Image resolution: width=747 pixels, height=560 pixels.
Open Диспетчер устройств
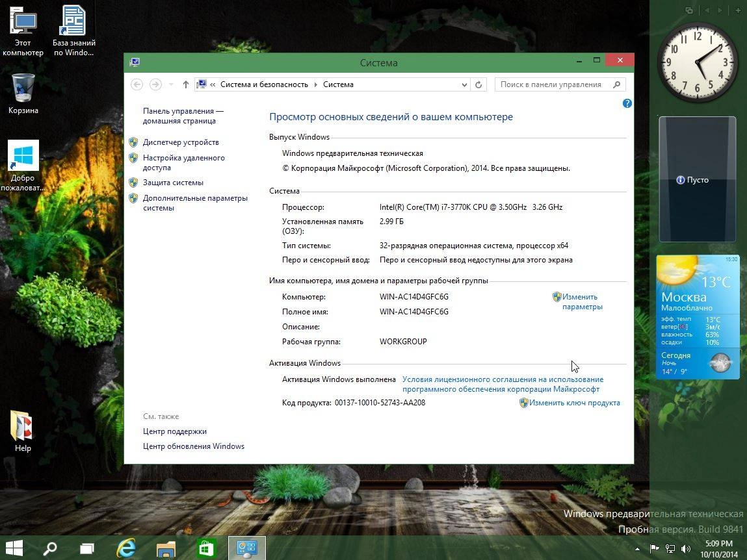click(x=181, y=142)
